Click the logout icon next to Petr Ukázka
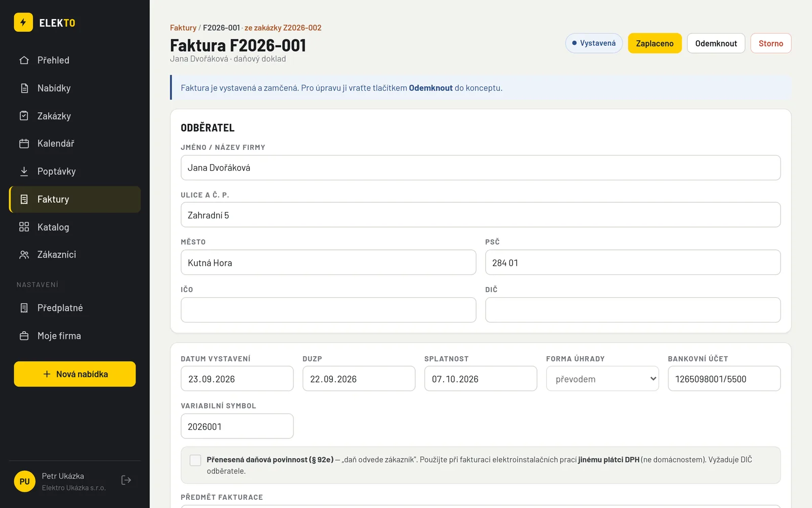812x508 pixels. [x=126, y=480]
